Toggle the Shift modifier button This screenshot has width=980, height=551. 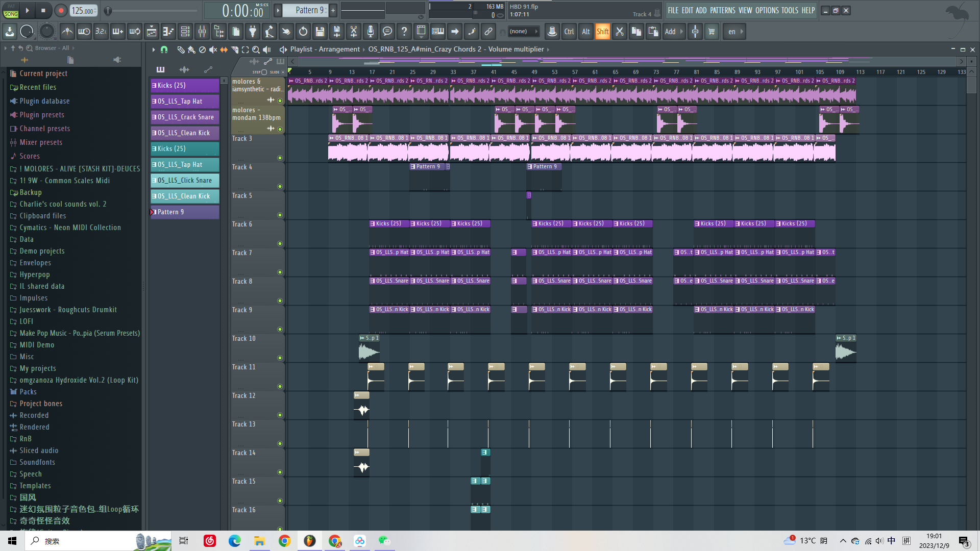pyautogui.click(x=603, y=32)
